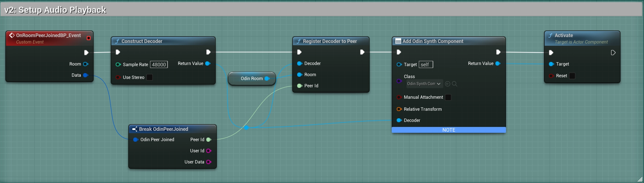Click Add Odin Synth Component exec input pin

pos(399,52)
